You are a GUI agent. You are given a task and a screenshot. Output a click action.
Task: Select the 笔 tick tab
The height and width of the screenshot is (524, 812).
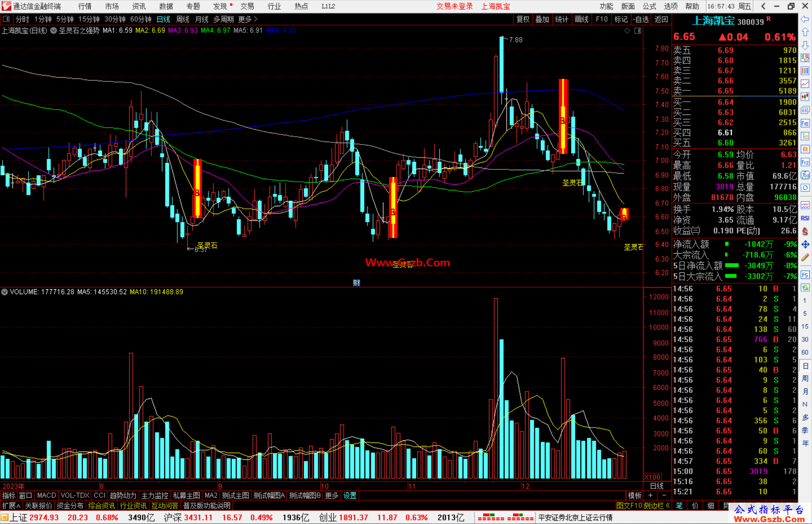[x=679, y=506]
